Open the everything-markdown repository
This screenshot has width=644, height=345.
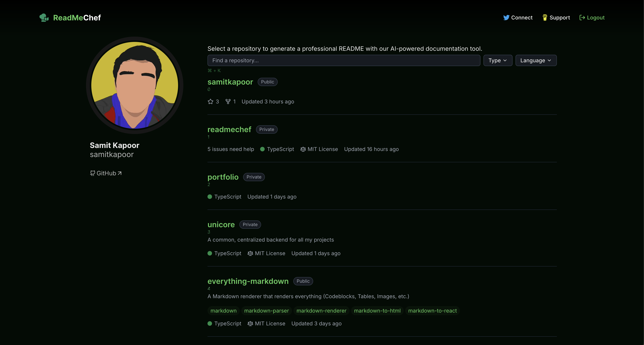(248, 281)
